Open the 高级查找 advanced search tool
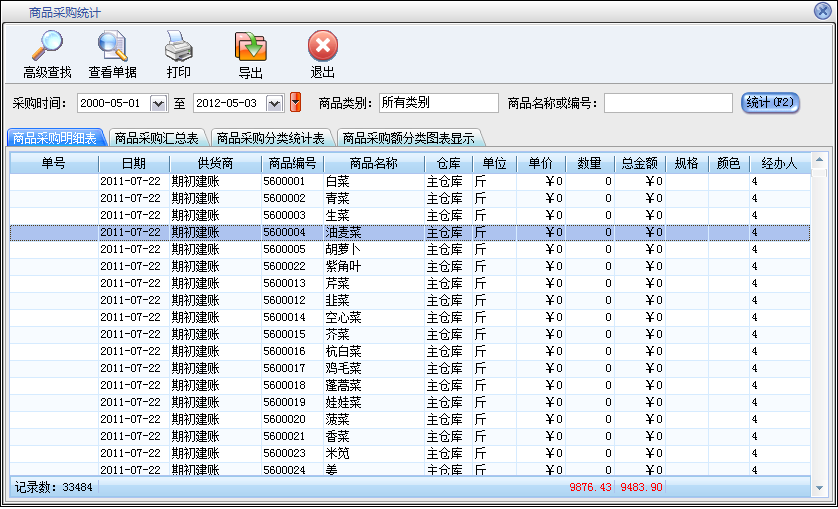Viewport: 838px width, 509px height. coord(47,46)
